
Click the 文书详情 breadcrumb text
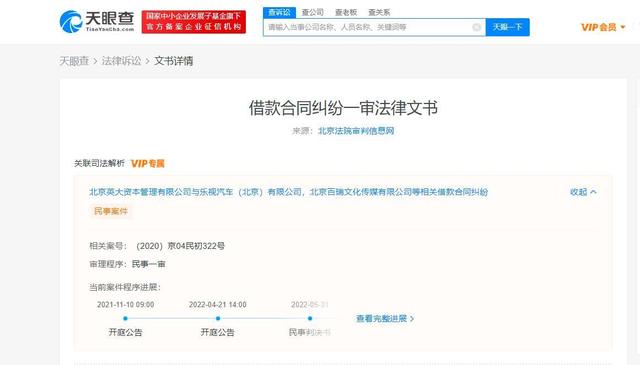(173, 61)
